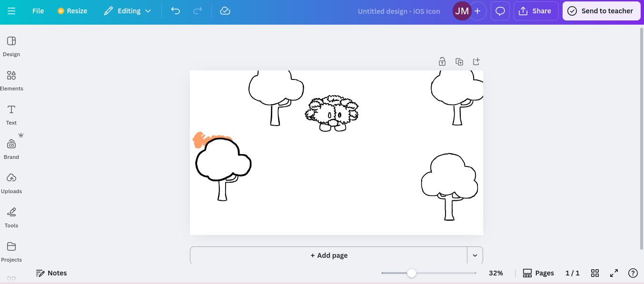Toggle grid view of pages
The image size is (644, 284).
(595, 273)
